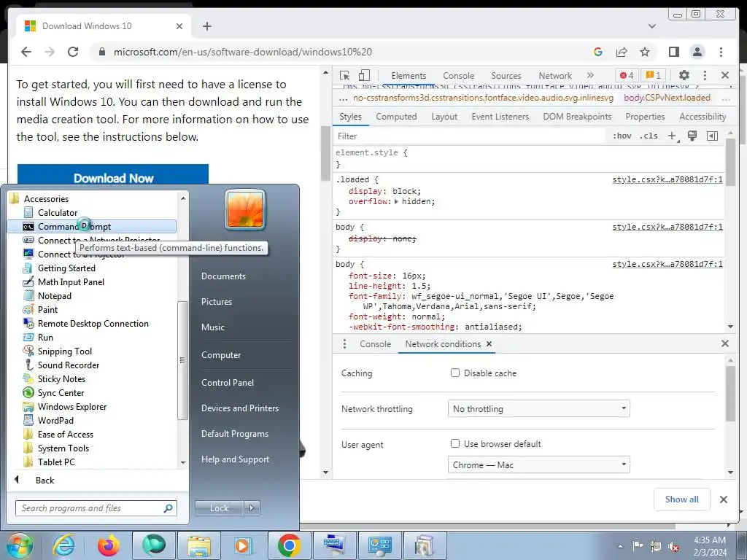Viewport: 747px width, 560px height.
Task: Open the tab search chevron
Action: 651,26
